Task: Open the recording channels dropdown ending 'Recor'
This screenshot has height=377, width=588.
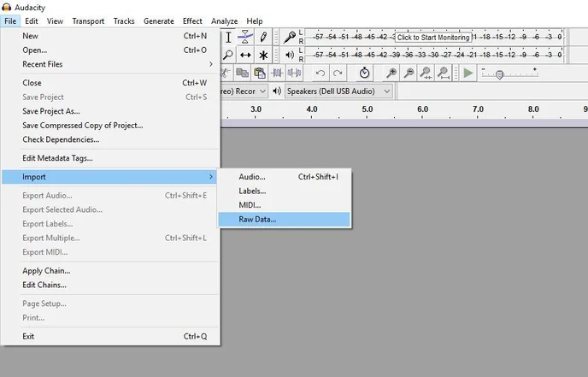Action: [x=244, y=91]
